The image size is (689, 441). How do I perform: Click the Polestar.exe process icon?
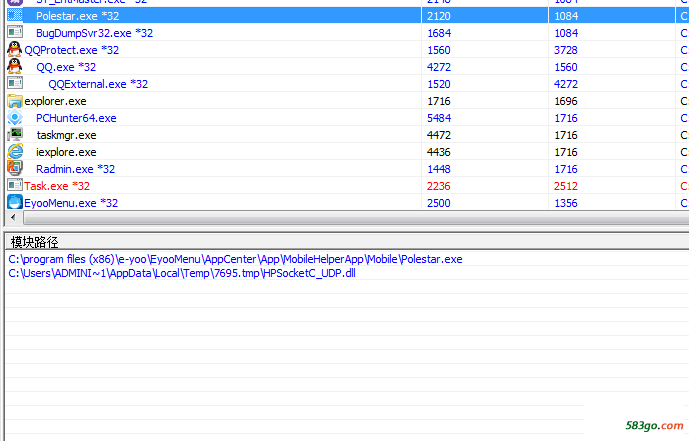(x=15, y=16)
